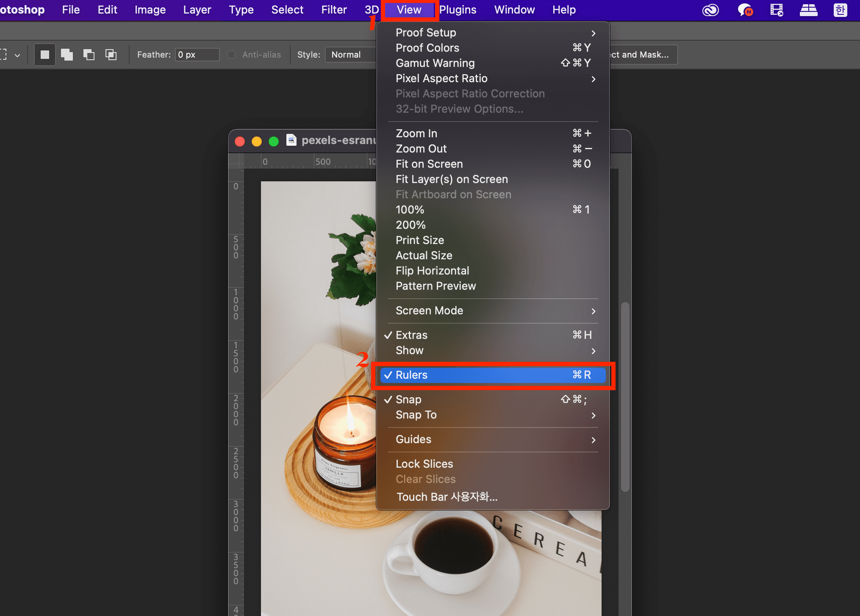This screenshot has width=860, height=616.
Task: Select the Add to selection icon
Action: (67, 55)
